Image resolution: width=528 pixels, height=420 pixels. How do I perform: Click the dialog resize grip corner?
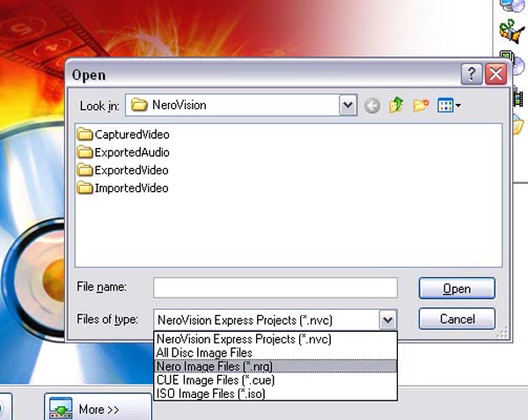tap(502, 333)
